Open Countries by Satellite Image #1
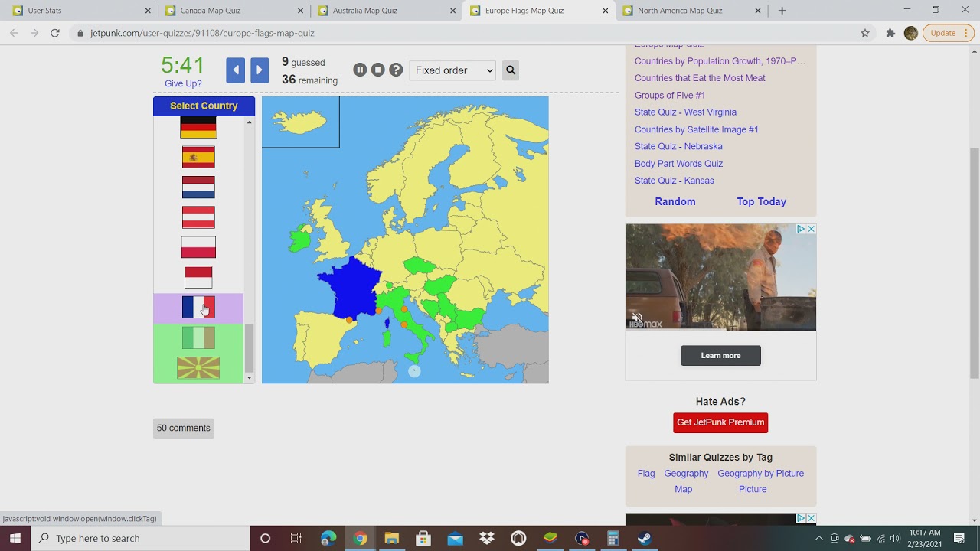 click(x=696, y=130)
